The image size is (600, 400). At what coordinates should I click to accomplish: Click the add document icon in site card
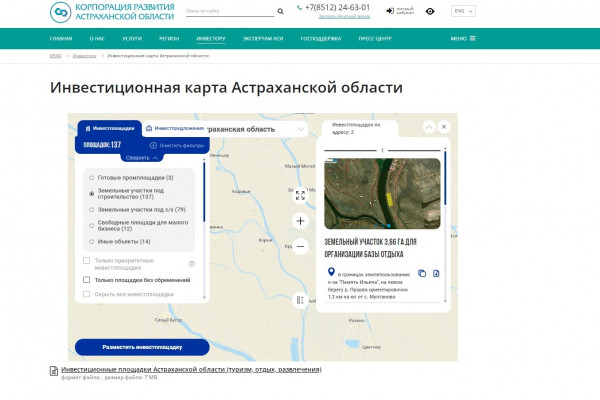(436, 273)
